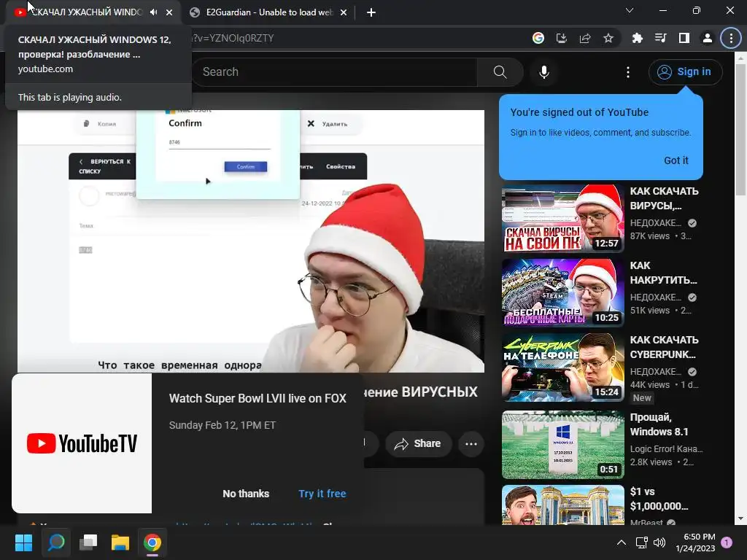
Task: Dismiss the signed-out notice with Got it
Action: coord(676,160)
